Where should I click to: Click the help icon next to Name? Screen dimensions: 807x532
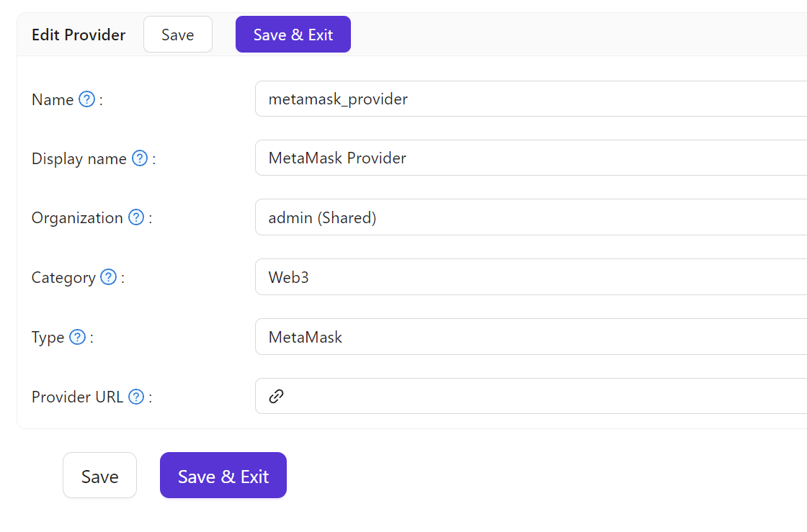click(86, 99)
